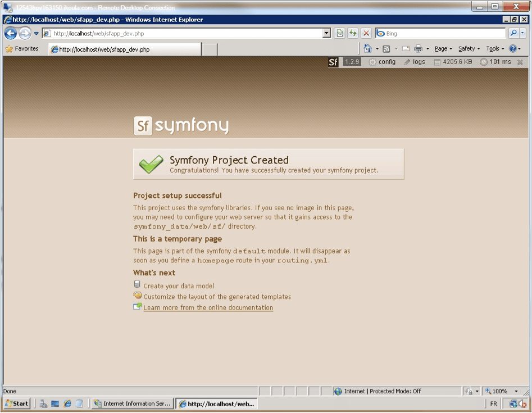
Task: Click the muted volume tray icon
Action: pos(522,404)
